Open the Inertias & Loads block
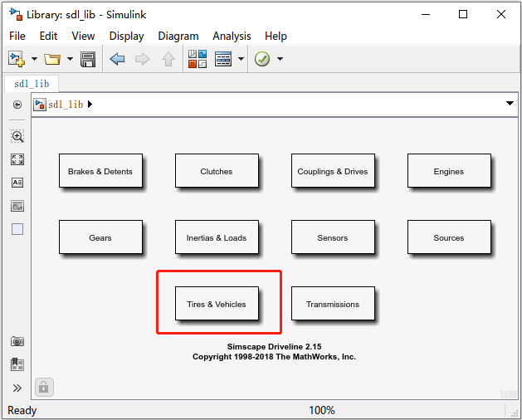522x420 pixels. tap(217, 237)
